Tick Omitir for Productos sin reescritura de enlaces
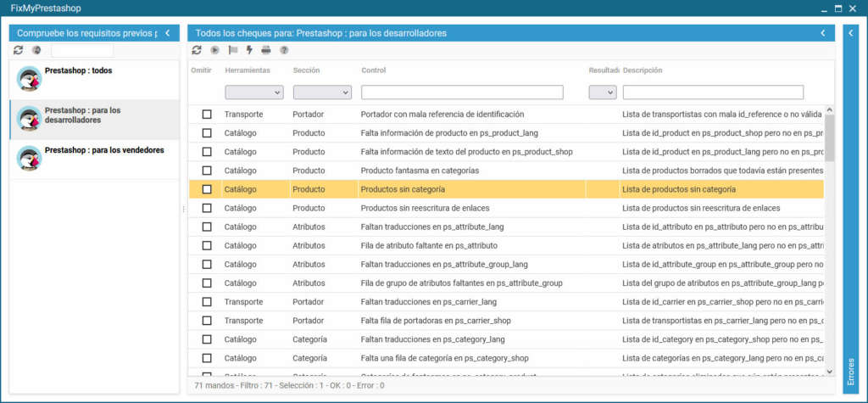Image resolution: width=868 pixels, height=403 pixels. [207, 208]
